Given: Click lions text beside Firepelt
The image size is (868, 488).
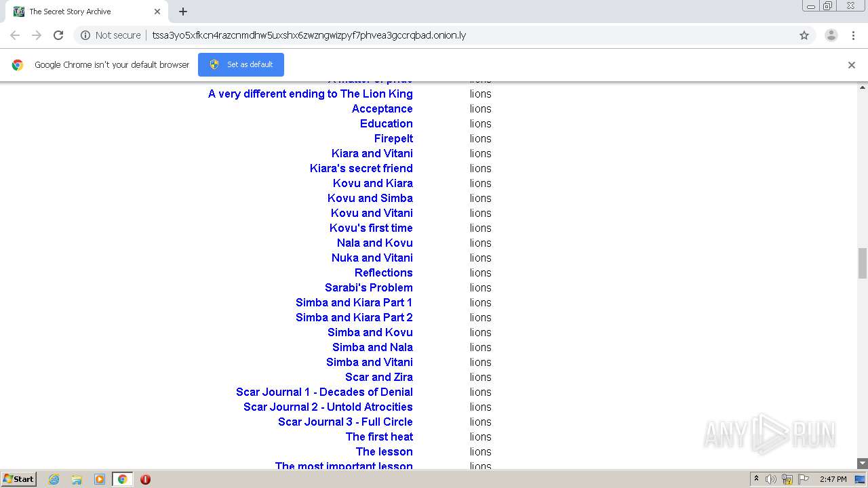Looking at the screenshot, I should (480, 138).
